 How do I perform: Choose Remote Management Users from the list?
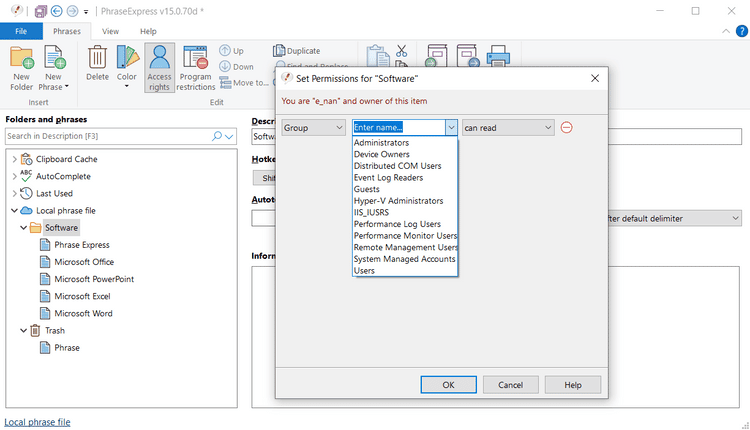pyautogui.click(x=406, y=247)
